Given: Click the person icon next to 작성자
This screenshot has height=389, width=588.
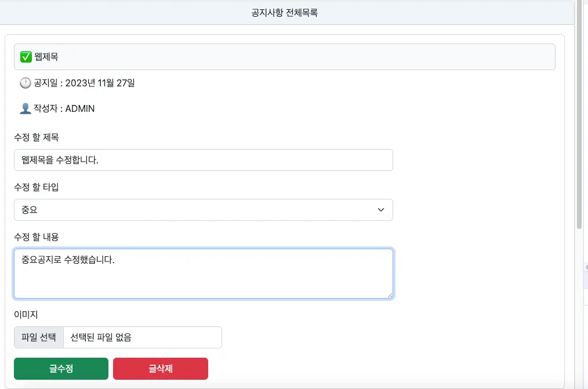Looking at the screenshot, I should pyautogui.click(x=26, y=108).
